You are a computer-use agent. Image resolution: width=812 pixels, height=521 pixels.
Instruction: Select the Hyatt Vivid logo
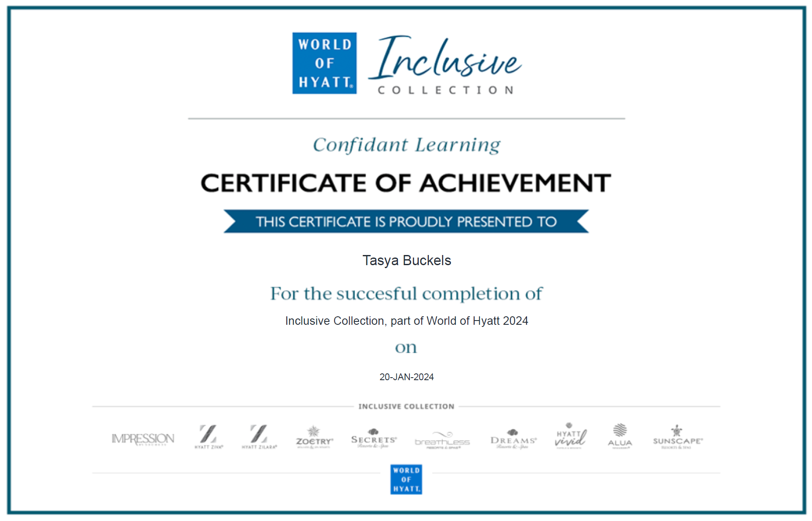(x=570, y=437)
